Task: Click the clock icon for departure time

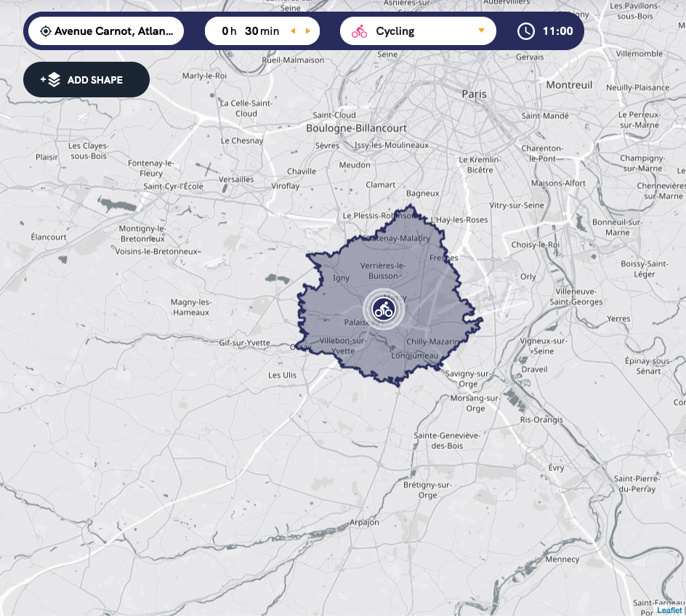Action: pos(526,31)
